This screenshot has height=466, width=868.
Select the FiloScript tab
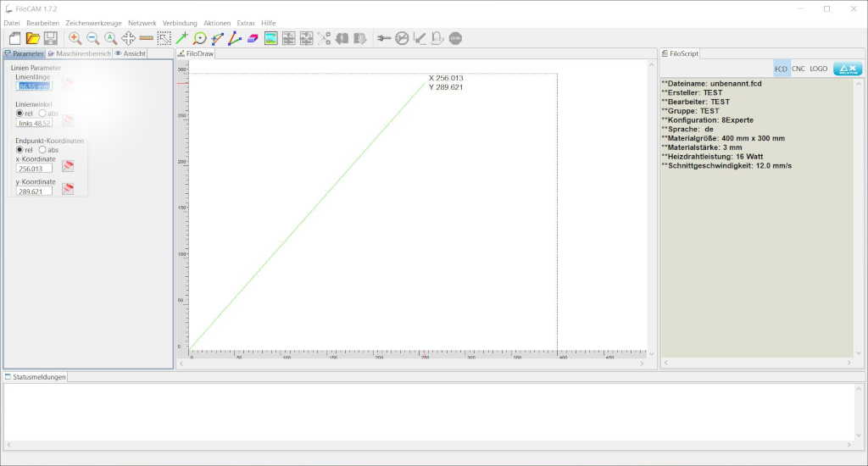tap(680, 53)
